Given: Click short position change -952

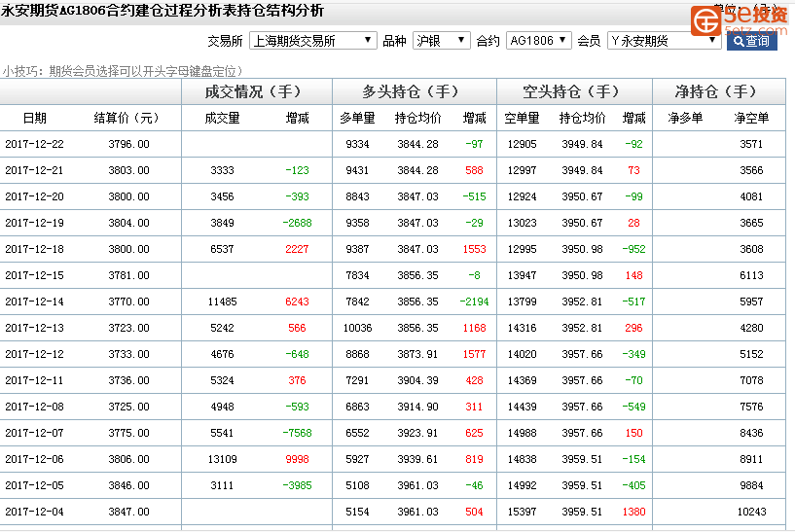Looking at the screenshot, I should (x=633, y=249).
